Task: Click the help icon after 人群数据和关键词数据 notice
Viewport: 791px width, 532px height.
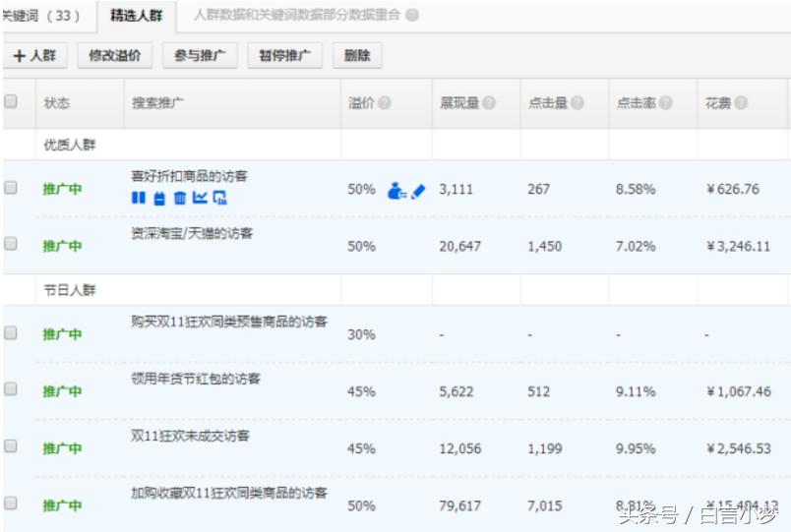Action: (x=412, y=15)
